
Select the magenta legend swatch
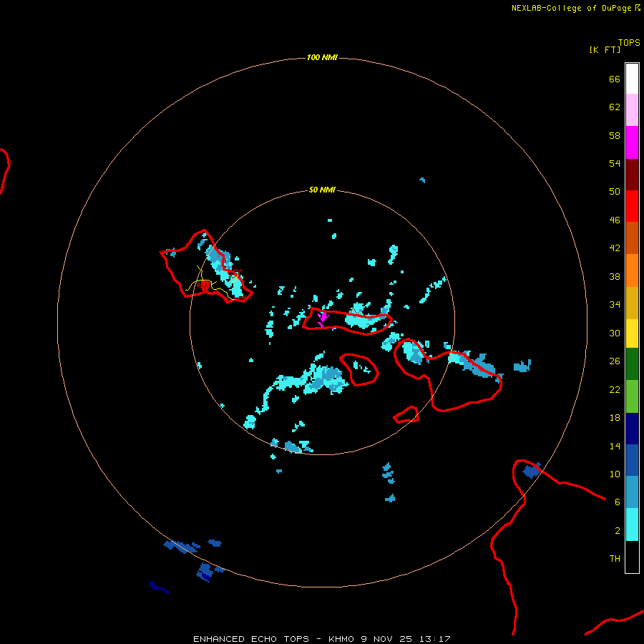[632, 142]
